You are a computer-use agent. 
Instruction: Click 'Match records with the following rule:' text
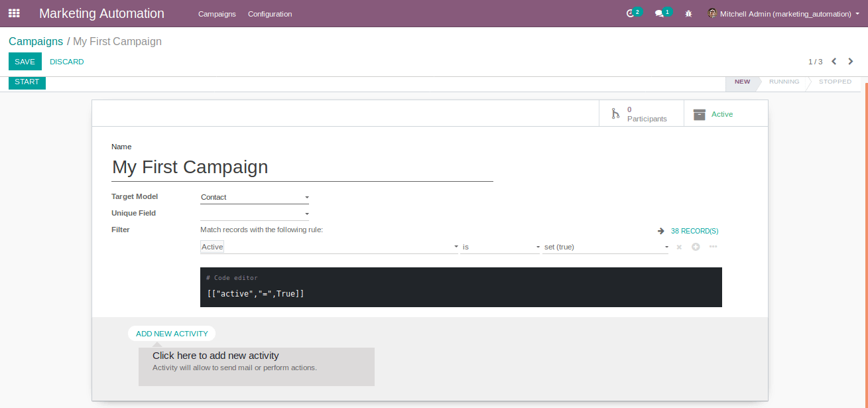[261, 230]
